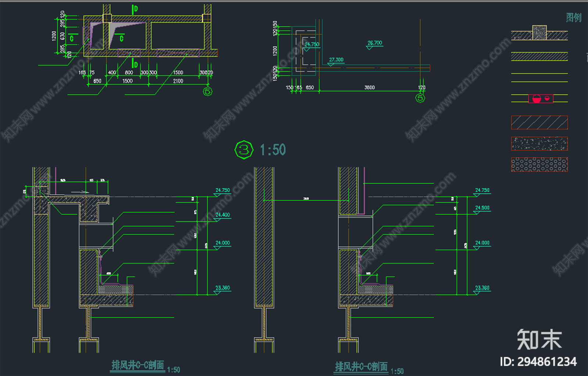The width and height of the screenshot is (588, 376).
Task: Select the "27.300" elevation label
Action: tap(336, 60)
